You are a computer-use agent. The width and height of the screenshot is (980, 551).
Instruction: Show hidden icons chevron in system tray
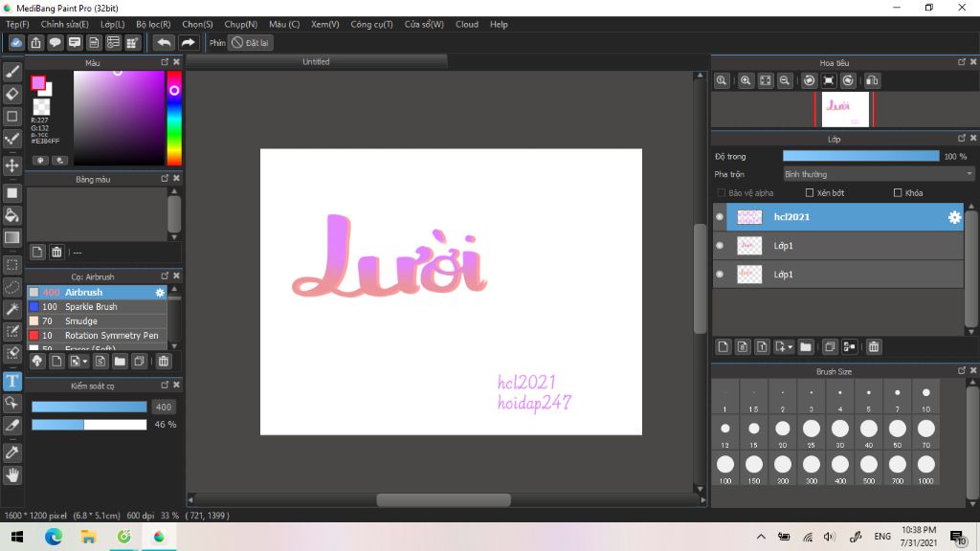pyautogui.click(x=761, y=537)
